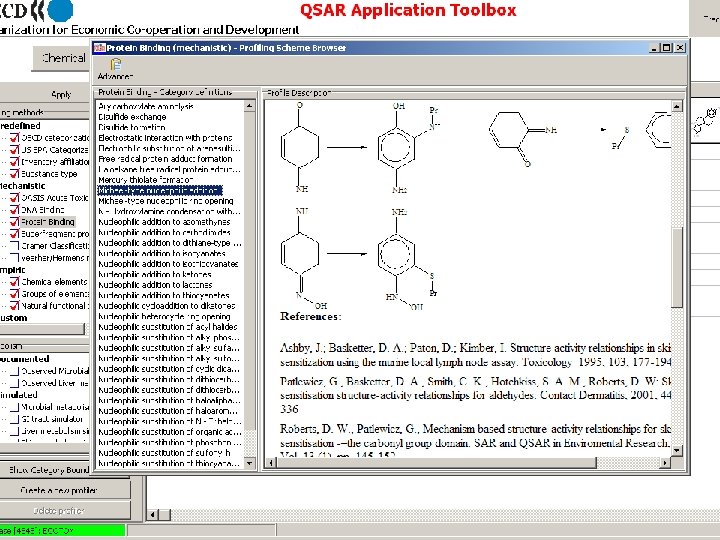The width and height of the screenshot is (720, 540).
Task: Open the Advanced toolbar icon
Action: coord(115,69)
